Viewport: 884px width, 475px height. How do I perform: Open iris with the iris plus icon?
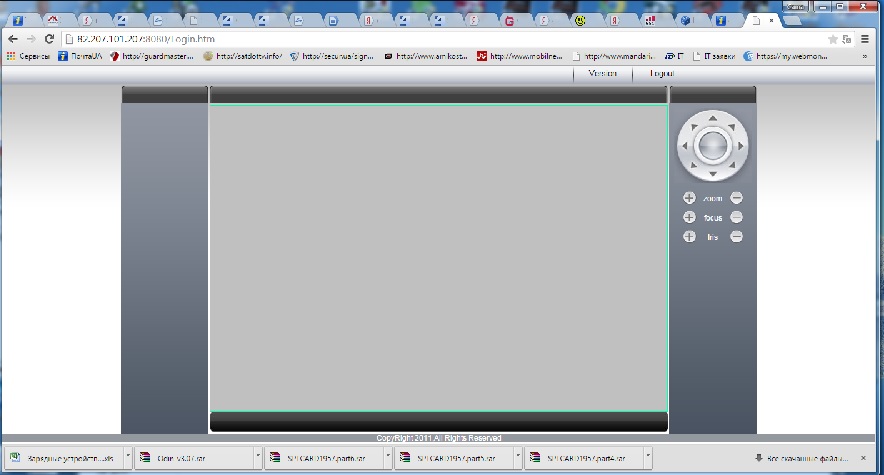(689, 237)
